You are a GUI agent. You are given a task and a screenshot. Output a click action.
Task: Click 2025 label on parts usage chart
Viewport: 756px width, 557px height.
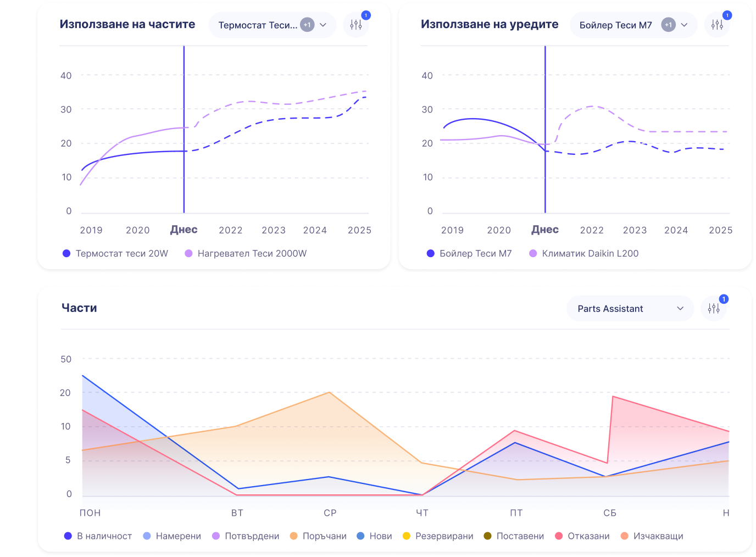point(359,230)
